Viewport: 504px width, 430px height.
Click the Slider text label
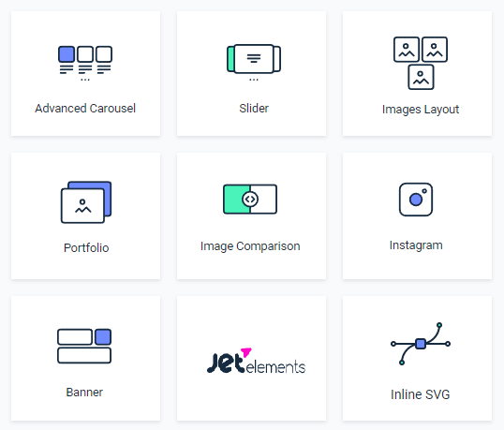[254, 109]
